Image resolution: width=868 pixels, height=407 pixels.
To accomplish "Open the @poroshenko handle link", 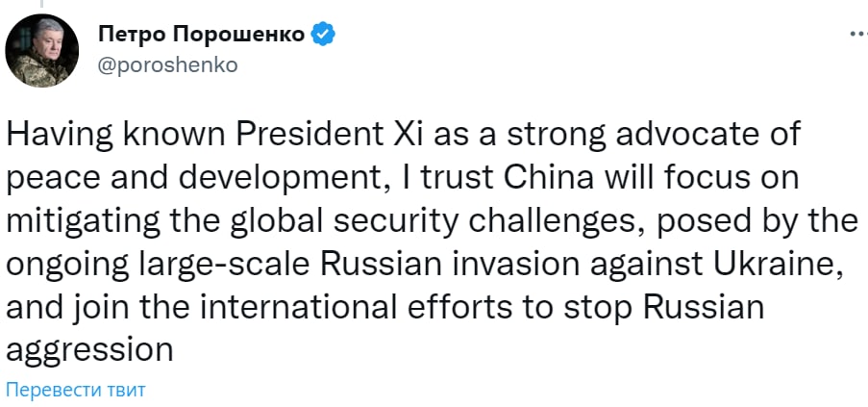I will tap(168, 64).
